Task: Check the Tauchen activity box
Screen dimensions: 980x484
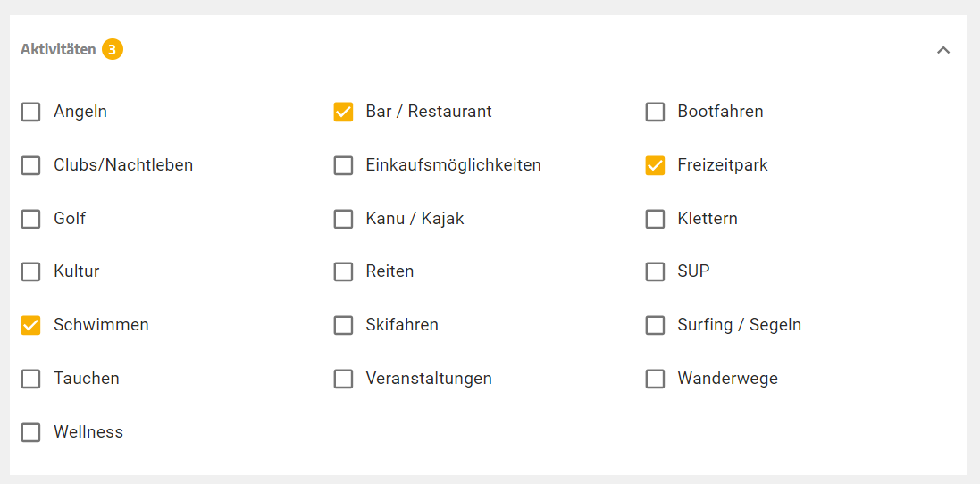Action: [x=31, y=379]
